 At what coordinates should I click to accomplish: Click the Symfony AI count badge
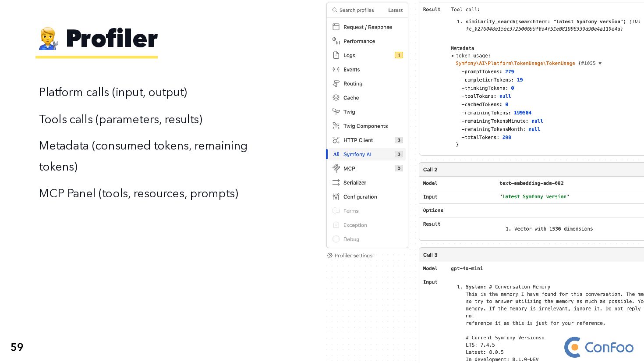click(x=399, y=154)
